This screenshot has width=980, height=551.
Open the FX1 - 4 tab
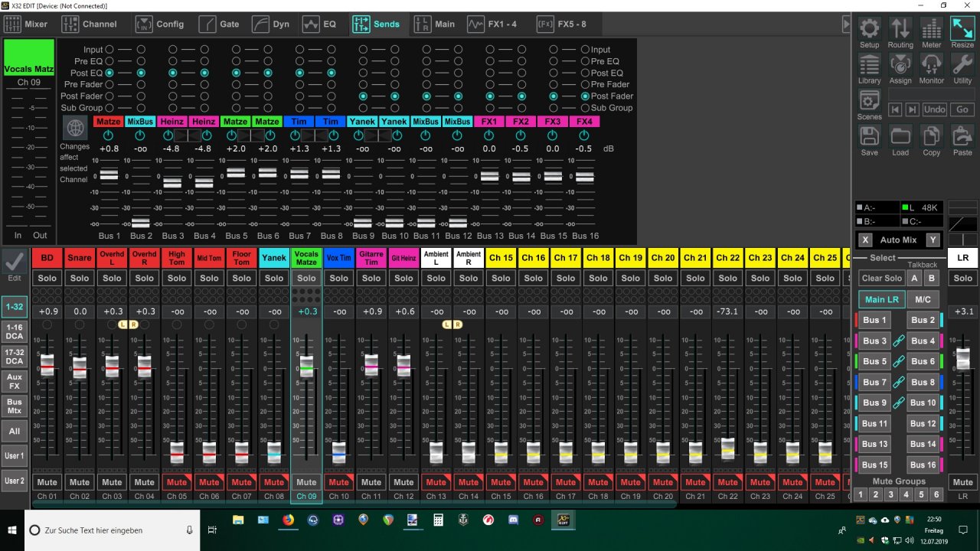493,24
